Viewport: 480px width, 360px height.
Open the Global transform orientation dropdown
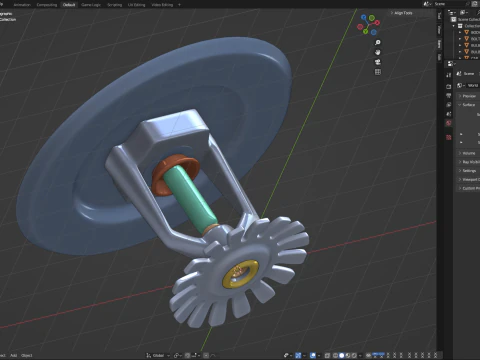pyautogui.click(x=158, y=355)
